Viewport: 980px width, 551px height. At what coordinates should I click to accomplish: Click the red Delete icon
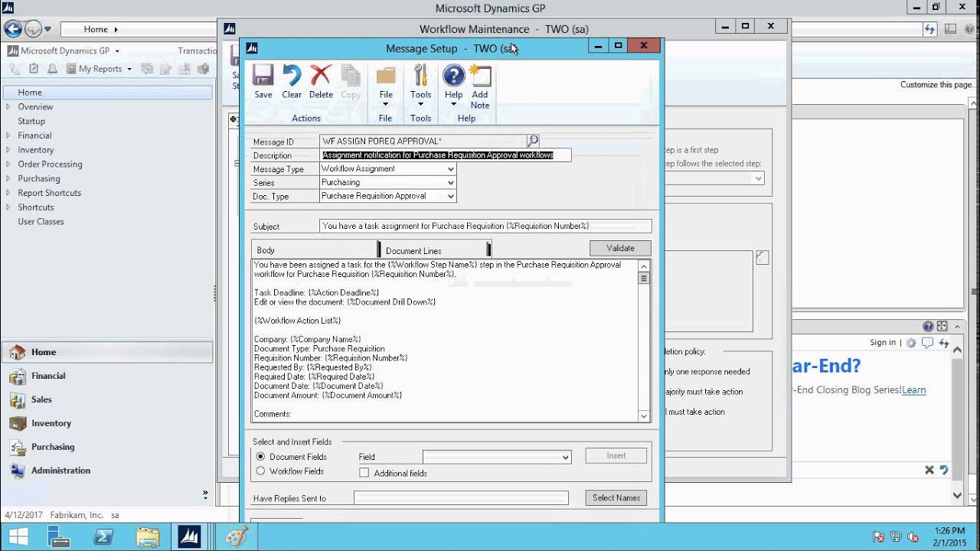tap(321, 76)
